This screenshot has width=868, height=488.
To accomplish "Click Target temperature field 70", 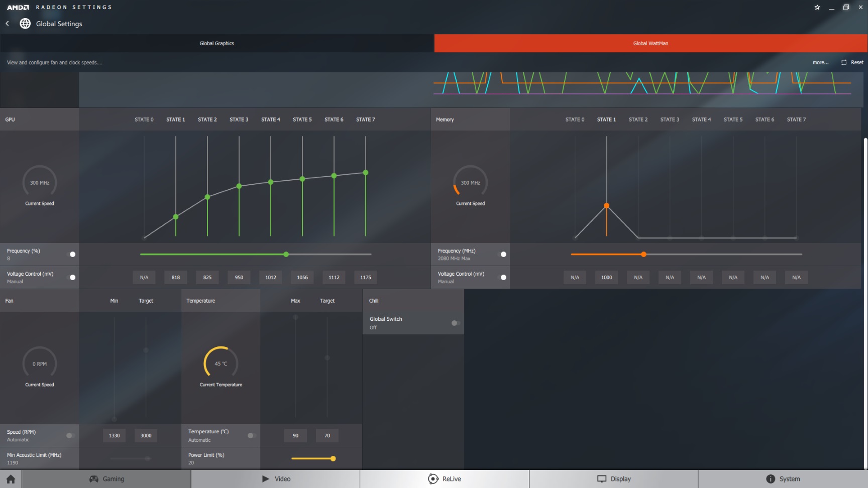I will coord(327,435).
